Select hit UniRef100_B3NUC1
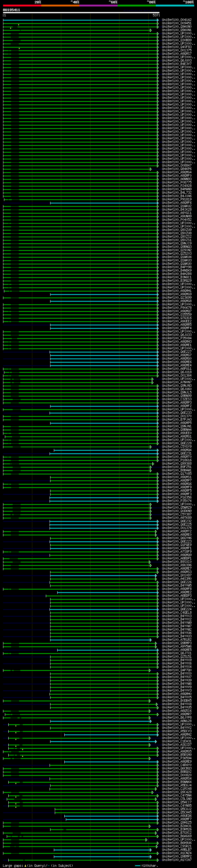The height and width of the screenshot is (868, 197). pos(177,277)
